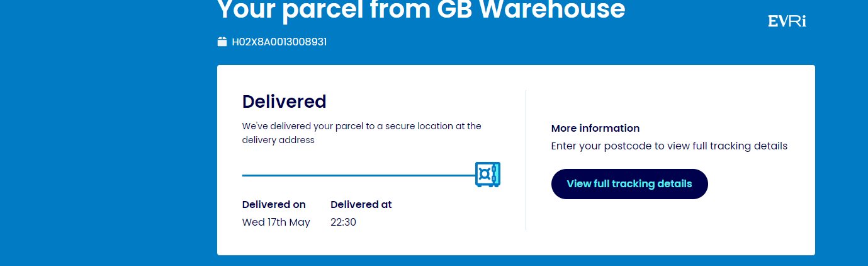The height and width of the screenshot is (266, 868).
Task: Click the start of the progress line
Action: click(245, 175)
